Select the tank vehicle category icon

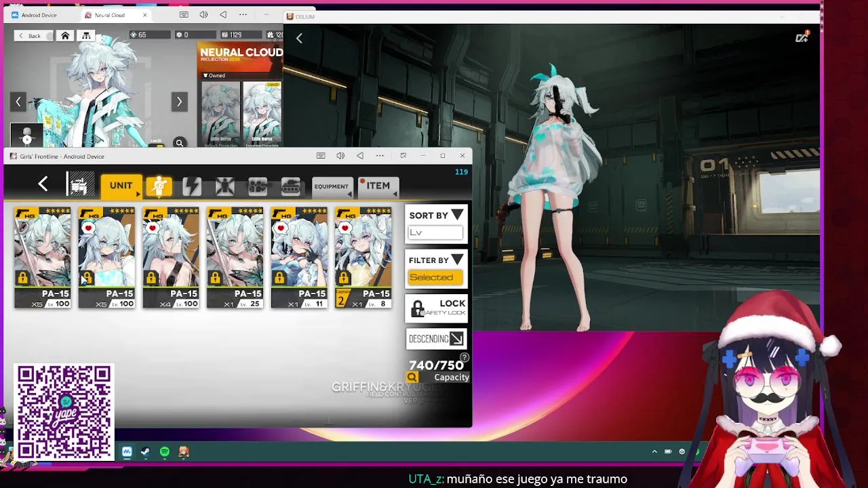point(290,186)
